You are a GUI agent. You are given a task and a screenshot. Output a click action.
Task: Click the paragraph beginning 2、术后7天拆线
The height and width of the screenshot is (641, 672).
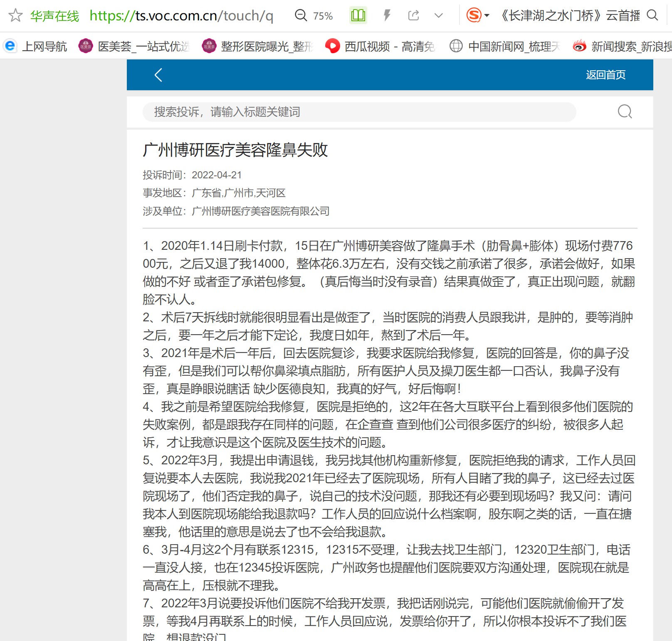point(388,326)
